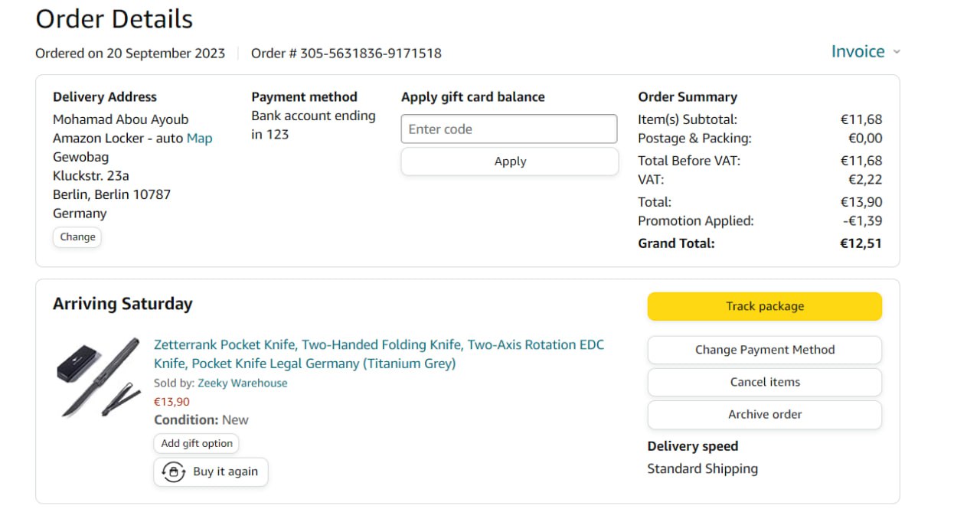Click the Order Details page heading
This screenshot has width=980, height=522.
[114, 19]
